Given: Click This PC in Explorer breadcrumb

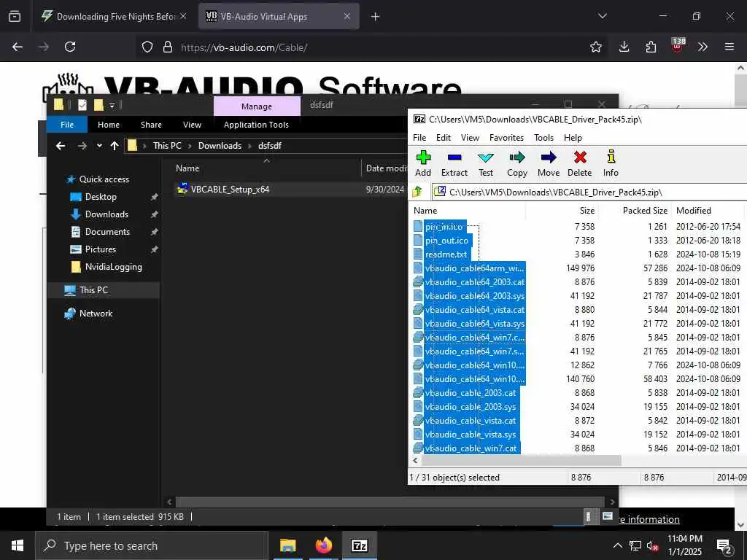Looking at the screenshot, I should 167,146.
